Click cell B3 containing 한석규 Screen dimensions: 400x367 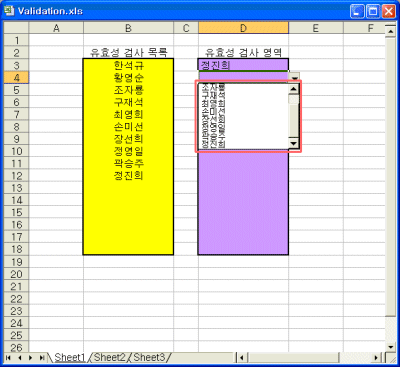128,65
